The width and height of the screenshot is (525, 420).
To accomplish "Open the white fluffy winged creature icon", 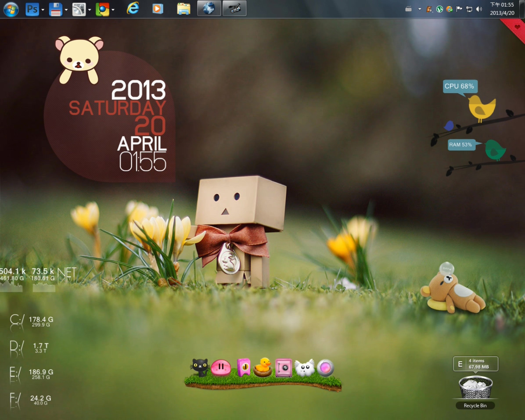I will [x=304, y=368].
